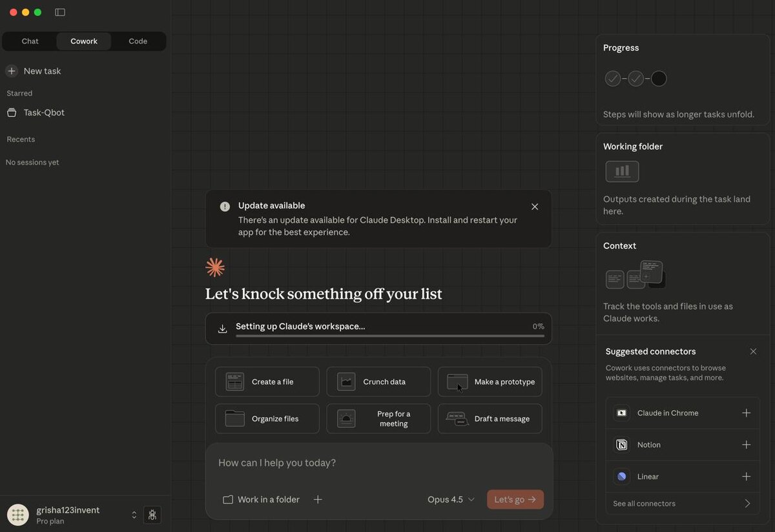
Task: Focus the 'How can I help you today?' input
Action: tap(379, 463)
